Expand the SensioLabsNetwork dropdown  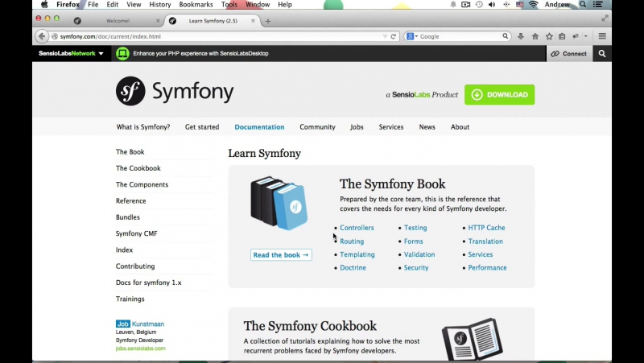point(71,53)
